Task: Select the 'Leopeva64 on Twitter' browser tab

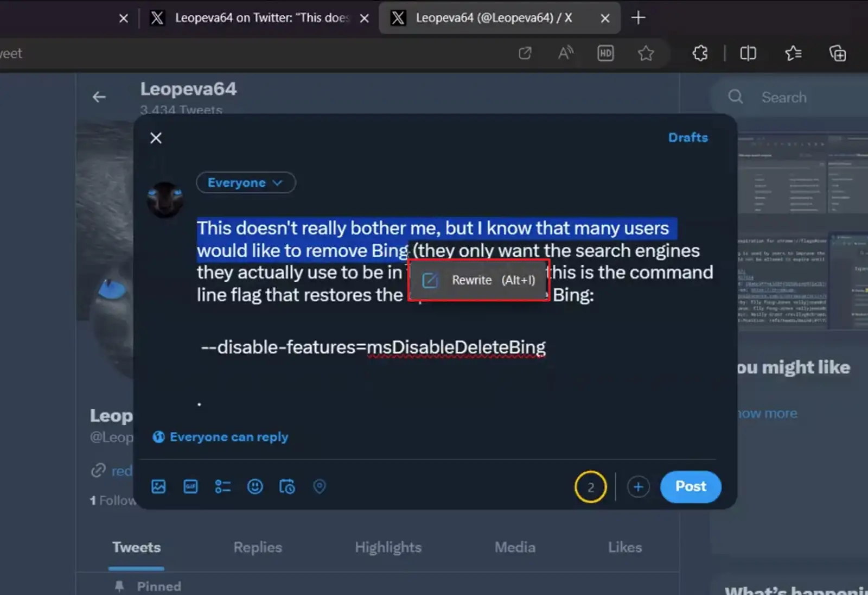Action: click(x=259, y=18)
